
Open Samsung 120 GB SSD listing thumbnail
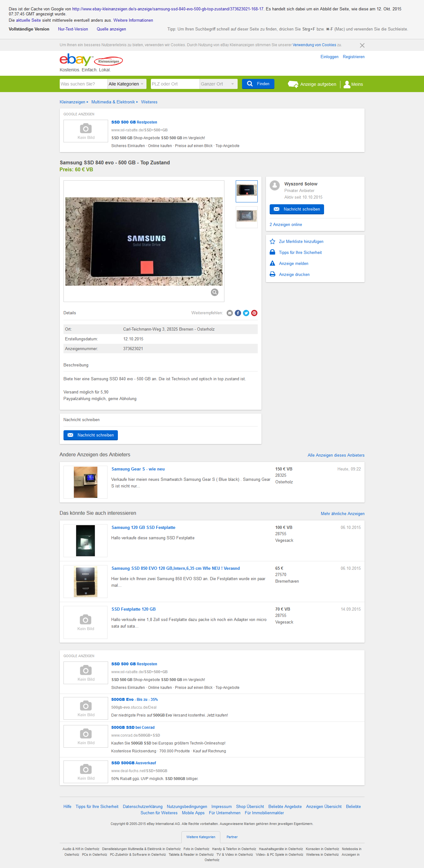pyautogui.click(x=85, y=541)
